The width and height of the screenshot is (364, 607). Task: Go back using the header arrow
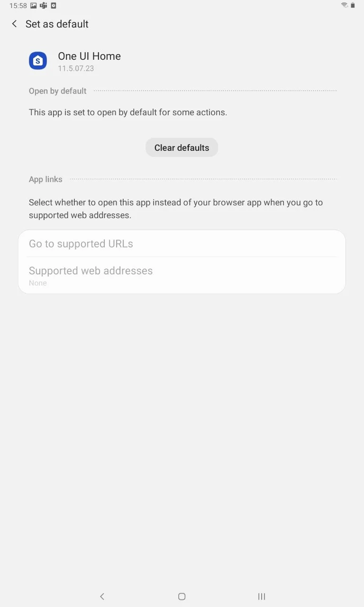14,24
